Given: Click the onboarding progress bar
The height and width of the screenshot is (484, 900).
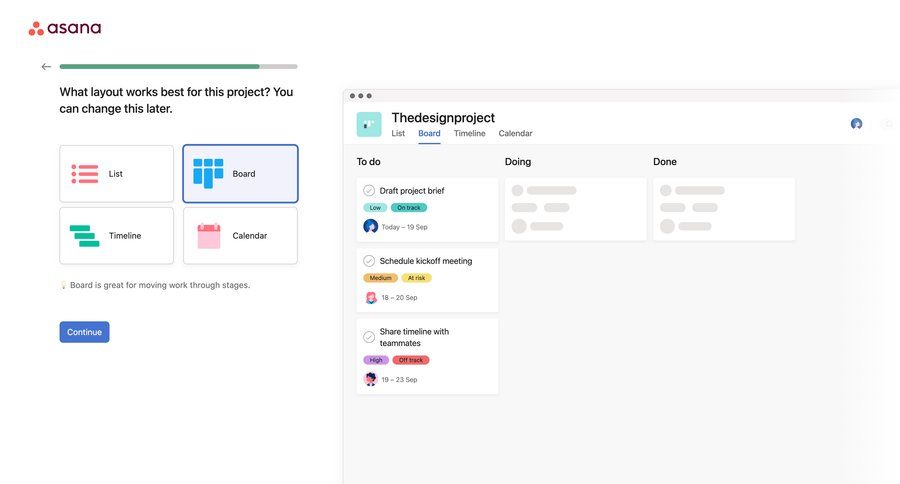Looking at the screenshot, I should (x=179, y=67).
